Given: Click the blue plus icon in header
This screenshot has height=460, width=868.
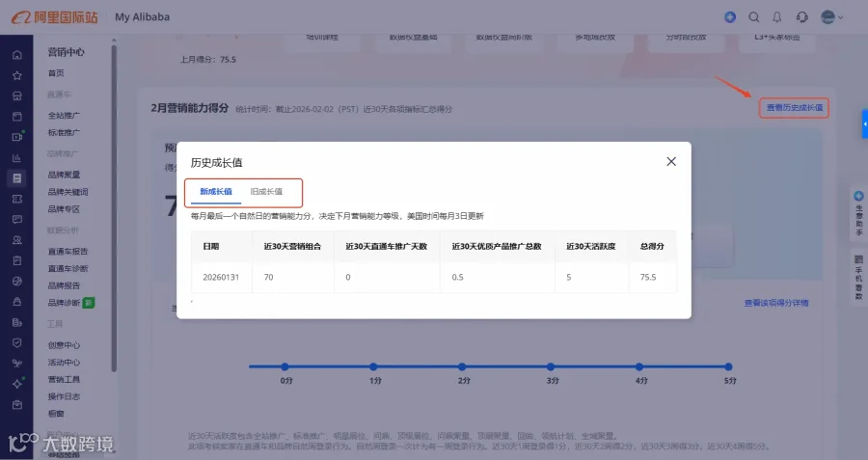Looking at the screenshot, I should click(730, 17).
